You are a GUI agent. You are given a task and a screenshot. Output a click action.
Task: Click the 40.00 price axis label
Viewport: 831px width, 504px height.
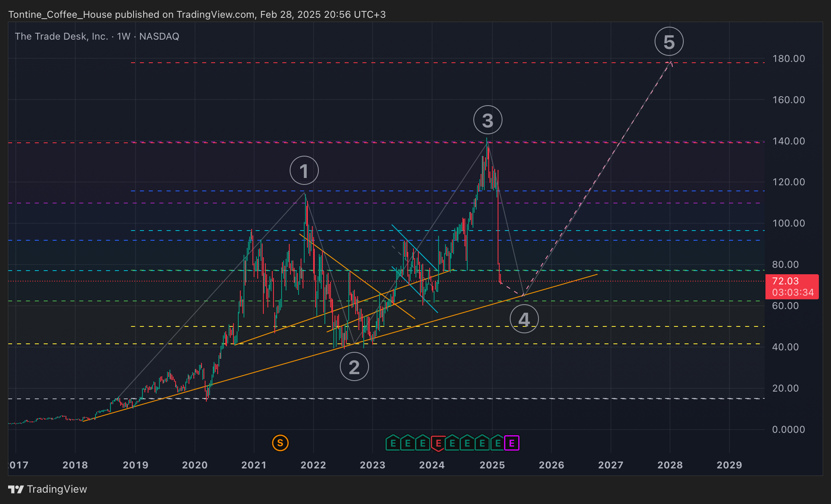point(785,347)
